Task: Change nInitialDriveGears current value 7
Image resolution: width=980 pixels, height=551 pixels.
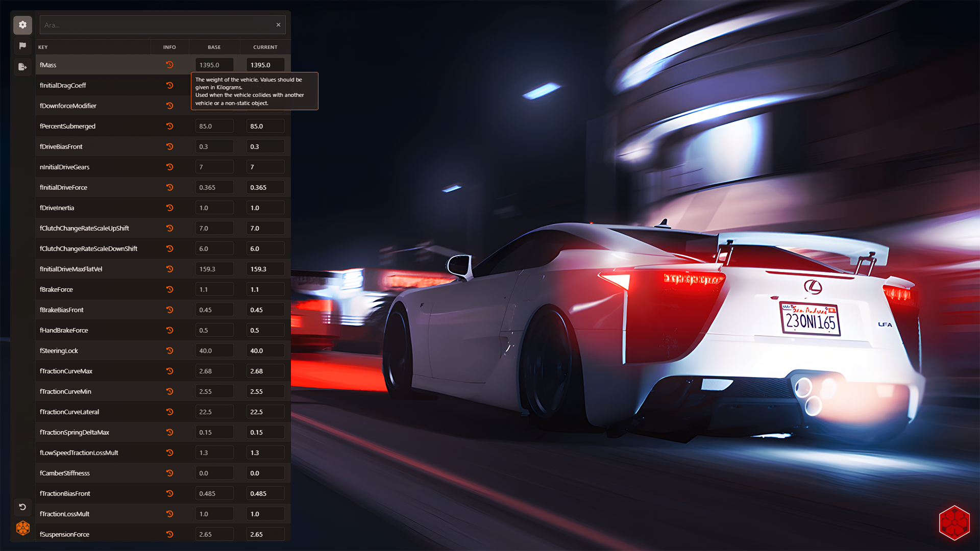Action: 265,166
